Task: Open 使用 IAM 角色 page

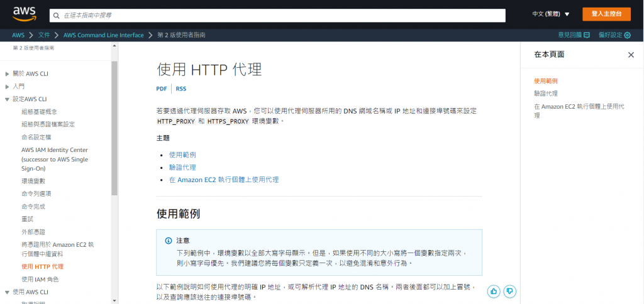Action: click(x=40, y=280)
